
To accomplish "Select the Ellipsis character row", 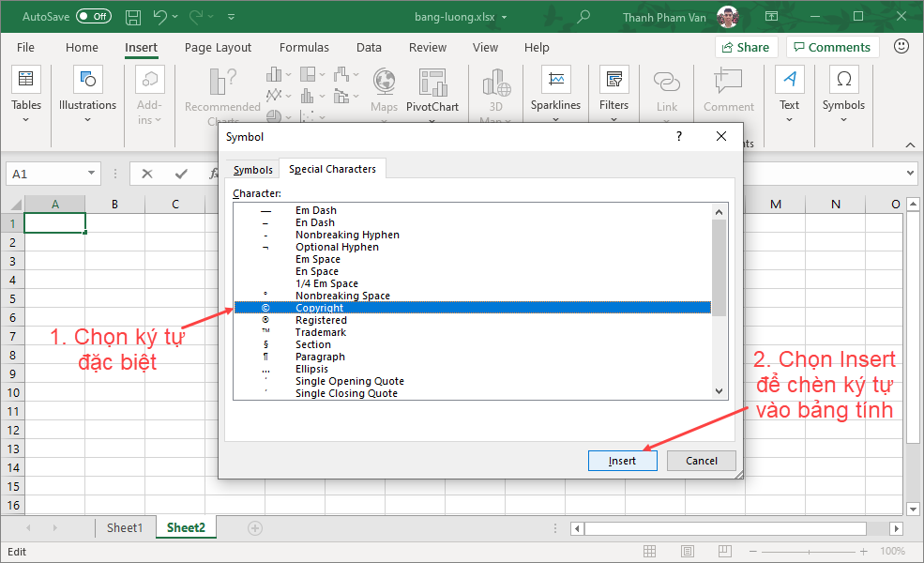I will (473, 369).
